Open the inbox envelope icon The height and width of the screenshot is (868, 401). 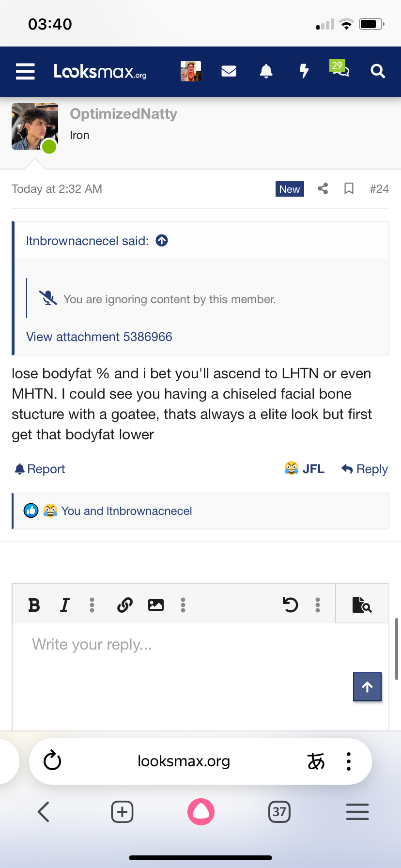coord(229,71)
